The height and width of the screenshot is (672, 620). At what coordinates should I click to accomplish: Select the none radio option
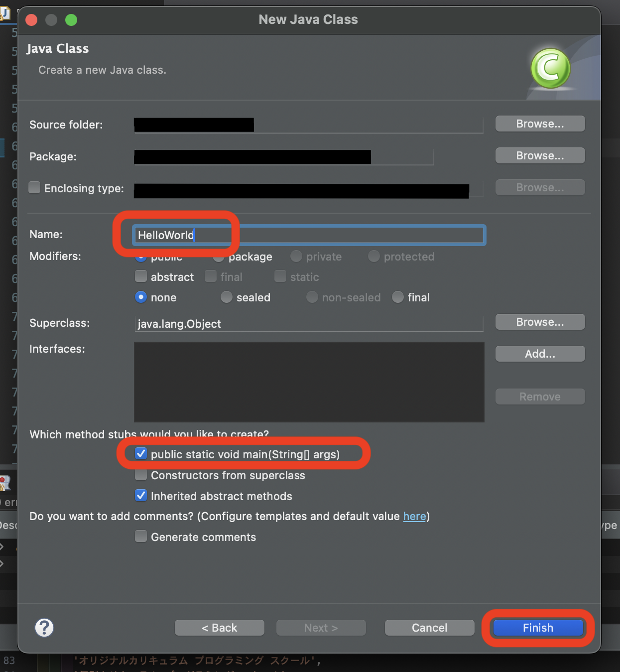tap(141, 297)
